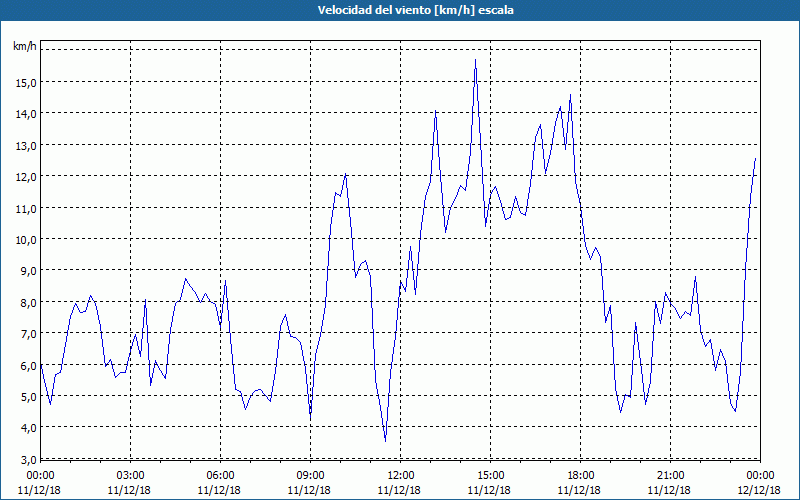Select the 15,0 label on the y-axis
Viewport: 800px width, 500px height.
click(24, 82)
